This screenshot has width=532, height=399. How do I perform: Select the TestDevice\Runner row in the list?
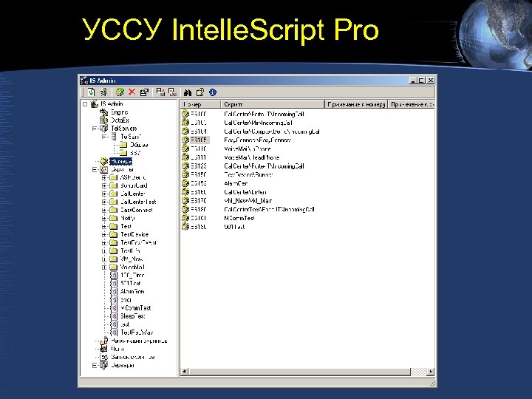[248, 174]
